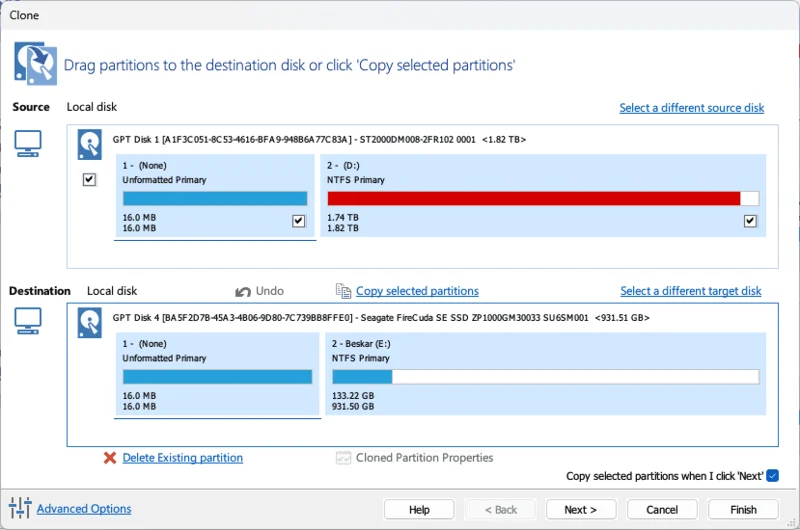Uncheck the D: NTFS partition checkbox
This screenshot has height=530, width=800.
tap(751, 221)
